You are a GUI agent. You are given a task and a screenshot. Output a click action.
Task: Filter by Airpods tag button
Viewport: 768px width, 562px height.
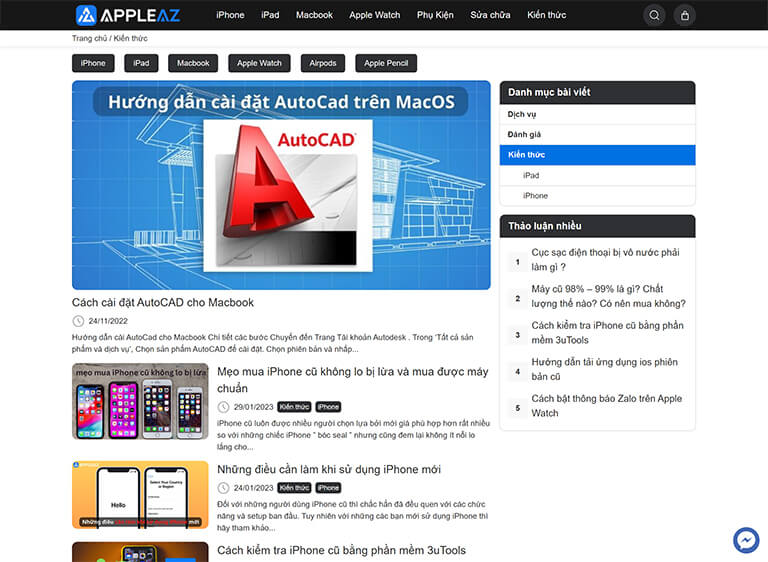pos(323,63)
